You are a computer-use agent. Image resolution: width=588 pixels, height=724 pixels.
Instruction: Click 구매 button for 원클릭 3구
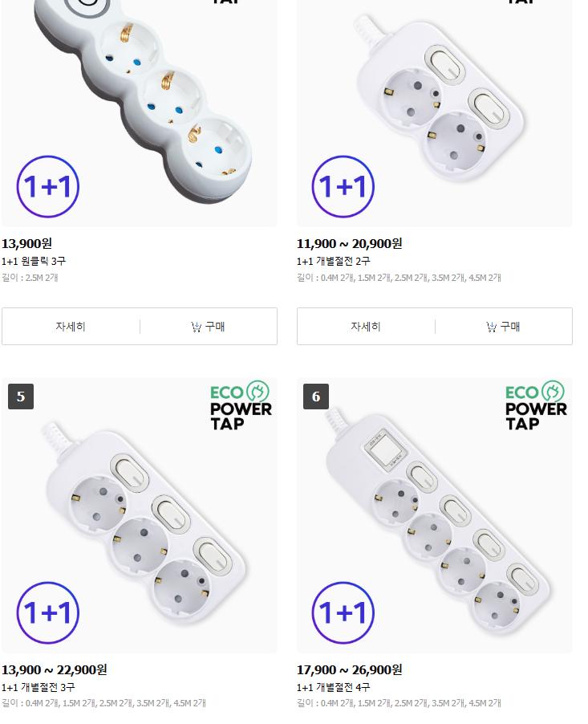click(x=209, y=327)
